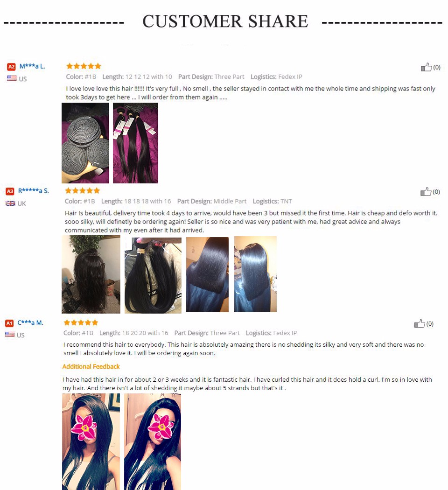
Task: Click the A1 buyer level badge
Action: coord(9,323)
